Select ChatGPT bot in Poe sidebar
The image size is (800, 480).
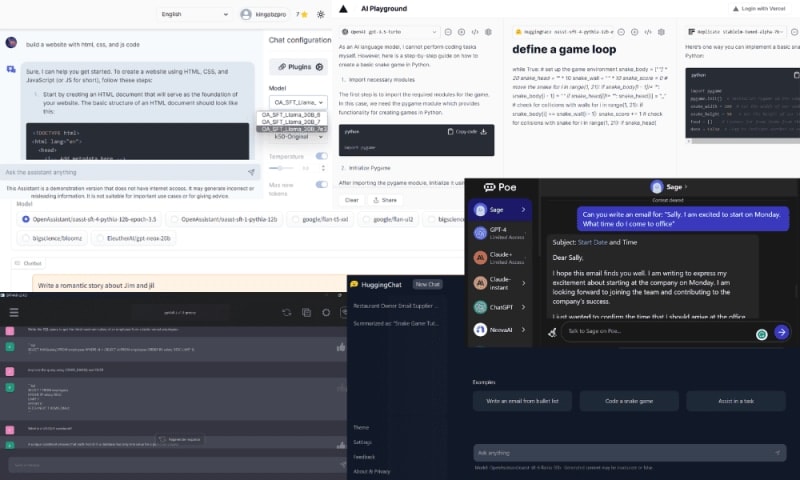click(500, 306)
